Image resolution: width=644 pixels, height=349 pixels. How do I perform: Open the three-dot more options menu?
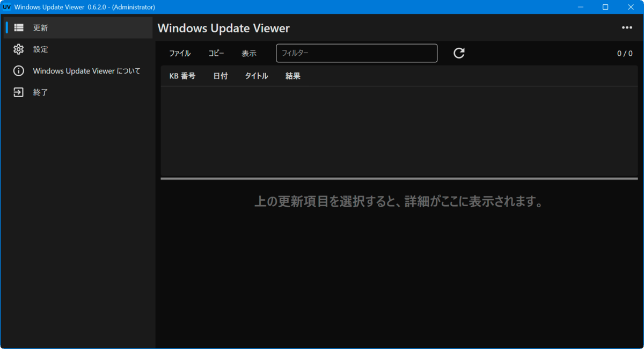point(627,28)
